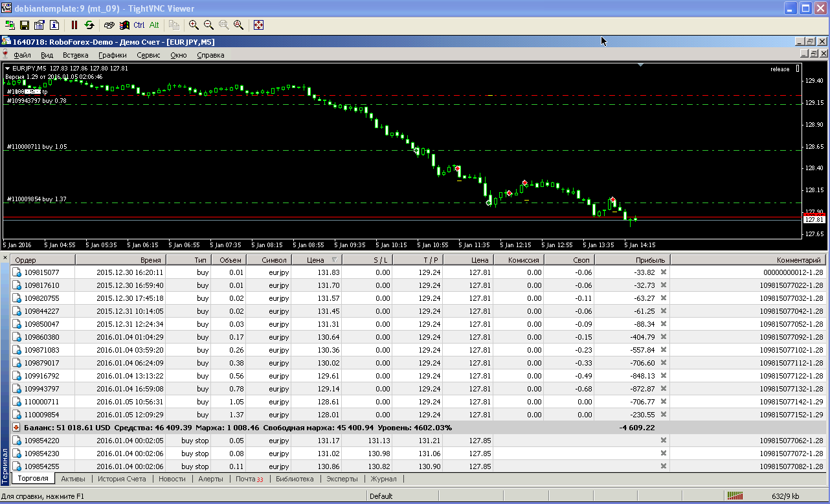Image resolution: width=830 pixels, height=504 pixels.
Task: Switch to the Почта tab
Action: [x=249, y=479]
